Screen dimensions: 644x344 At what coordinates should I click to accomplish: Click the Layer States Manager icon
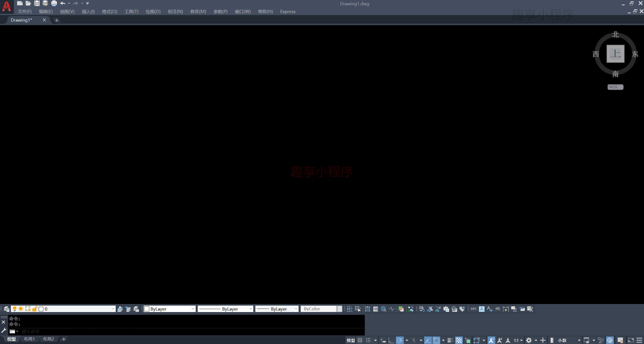click(136, 309)
